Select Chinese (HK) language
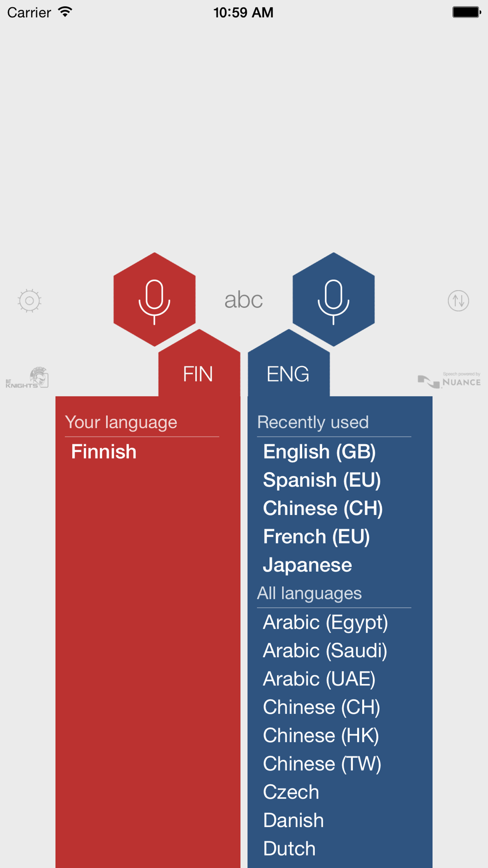 coord(321,736)
